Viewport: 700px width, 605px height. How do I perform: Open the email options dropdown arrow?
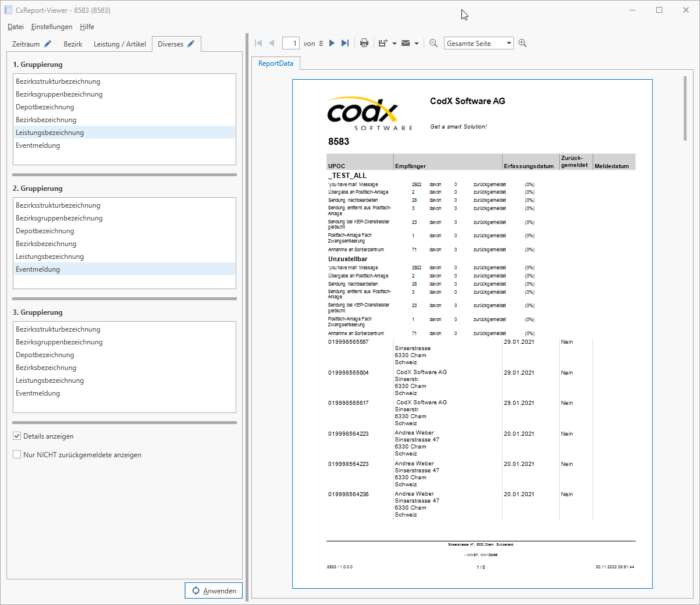pyautogui.click(x=416, y=42)
